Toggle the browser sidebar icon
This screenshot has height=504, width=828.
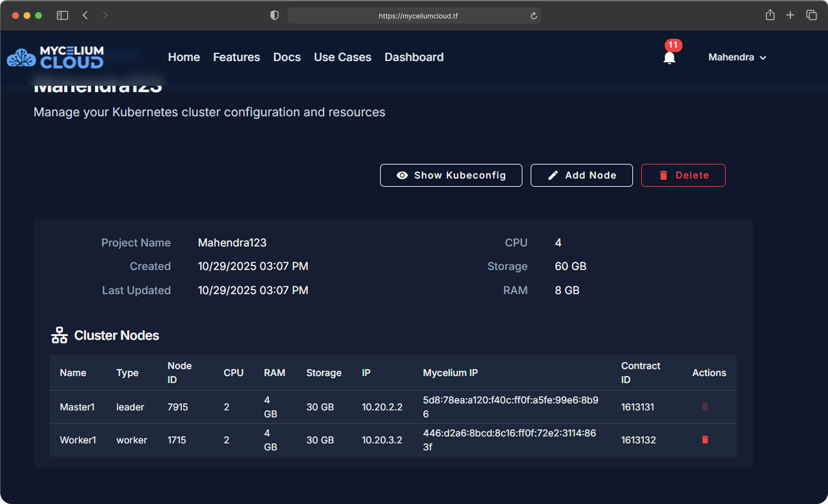[x=63, y=15]
